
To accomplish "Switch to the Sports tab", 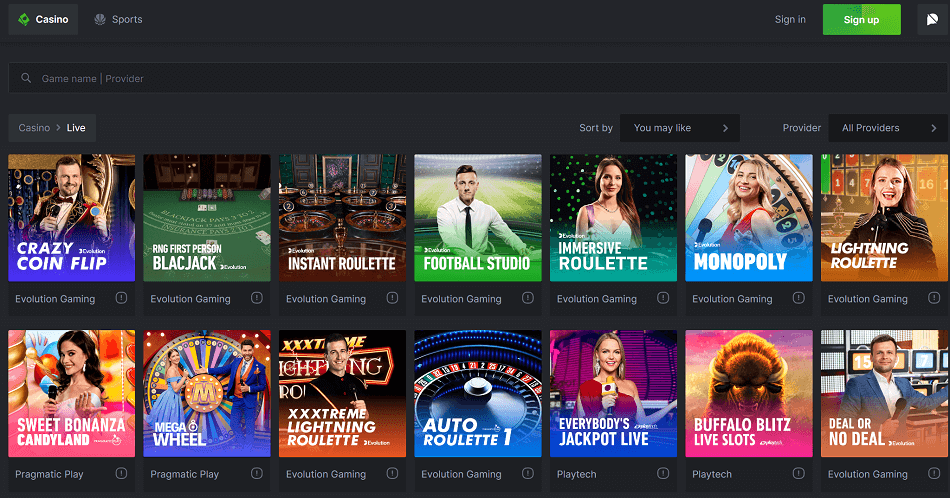I will pos(119,19).
